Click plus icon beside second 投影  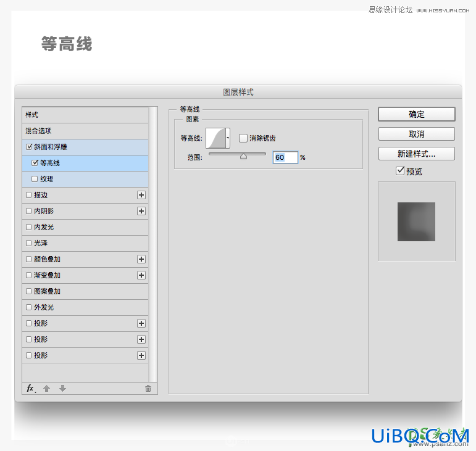141,339
